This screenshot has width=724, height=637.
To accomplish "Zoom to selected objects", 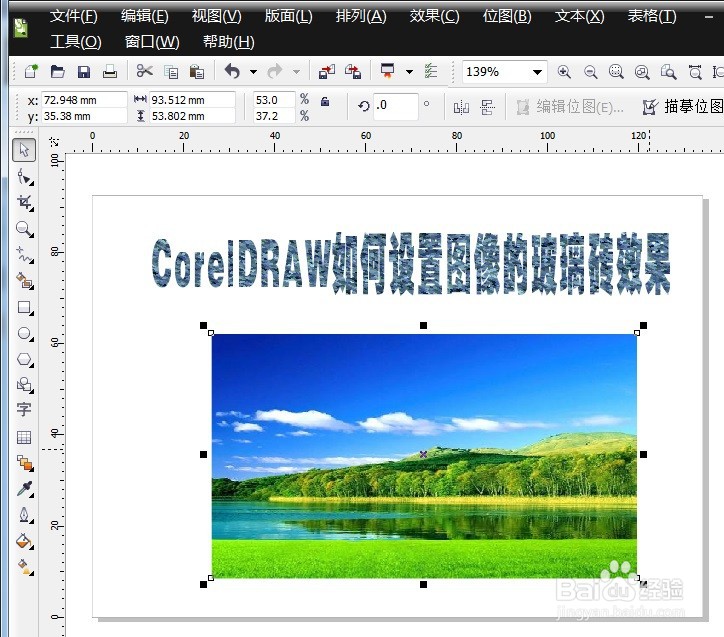I will coord(616,72).
